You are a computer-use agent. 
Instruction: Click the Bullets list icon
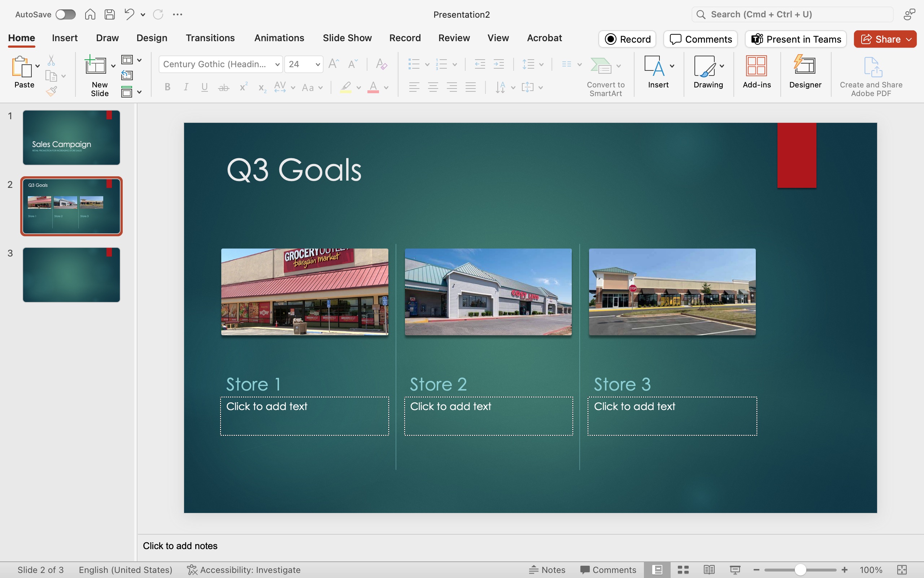point(414,64)
